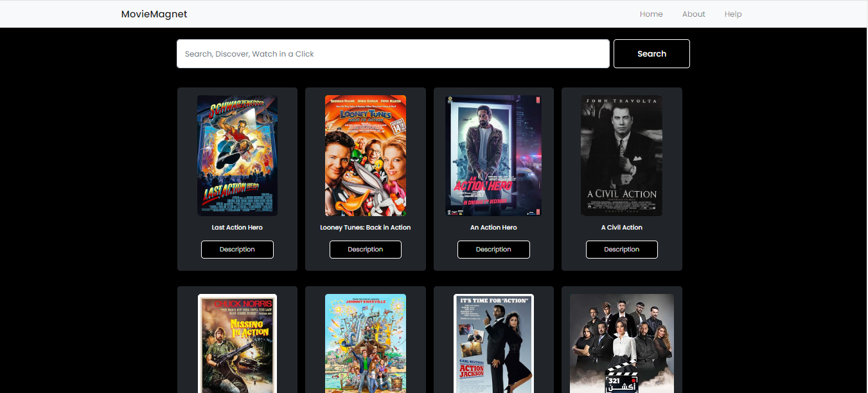Image resolution: width=868 pixels, height=393 pixels.
Task: Open the Help nav link
Action: (x=732, y=14)
